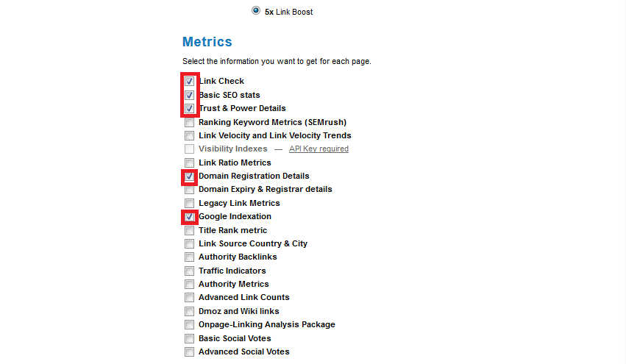Open the API Key required link
This screenshot has height=364, width=626.
coord(319,149)
